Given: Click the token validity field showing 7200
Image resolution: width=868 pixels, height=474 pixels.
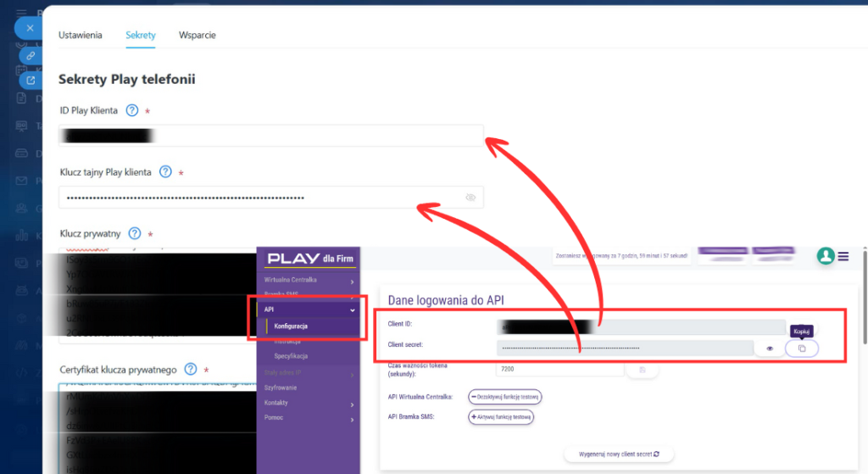Looking at the screenshot, I should click(x=559, y=370).
